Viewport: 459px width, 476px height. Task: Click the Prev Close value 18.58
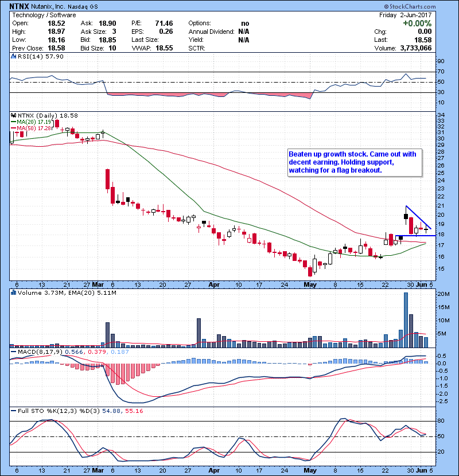[56, 48]
